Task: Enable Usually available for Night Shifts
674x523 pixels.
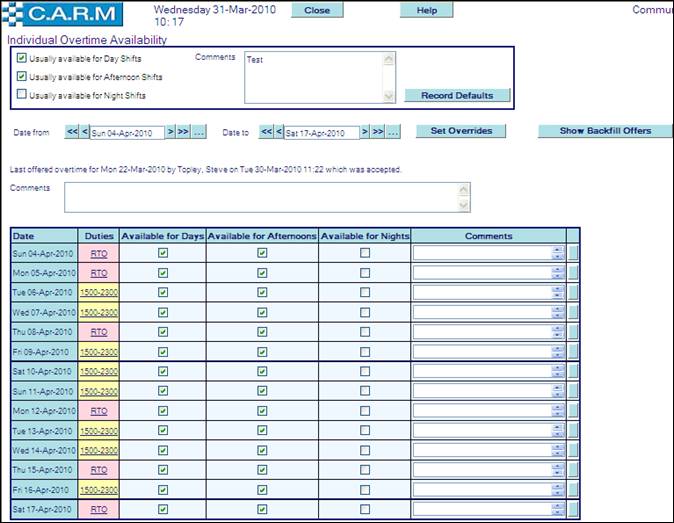Action: [22, 95]
